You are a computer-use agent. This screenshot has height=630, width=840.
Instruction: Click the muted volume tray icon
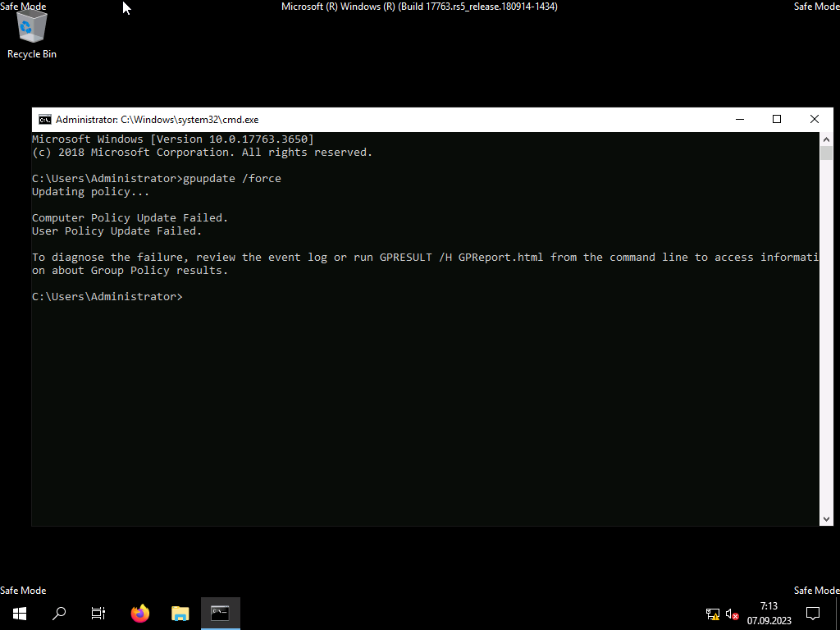(732, 614)
